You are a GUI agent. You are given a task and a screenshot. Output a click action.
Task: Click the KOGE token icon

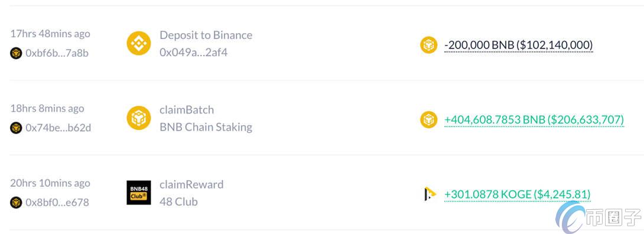point(428,194)
